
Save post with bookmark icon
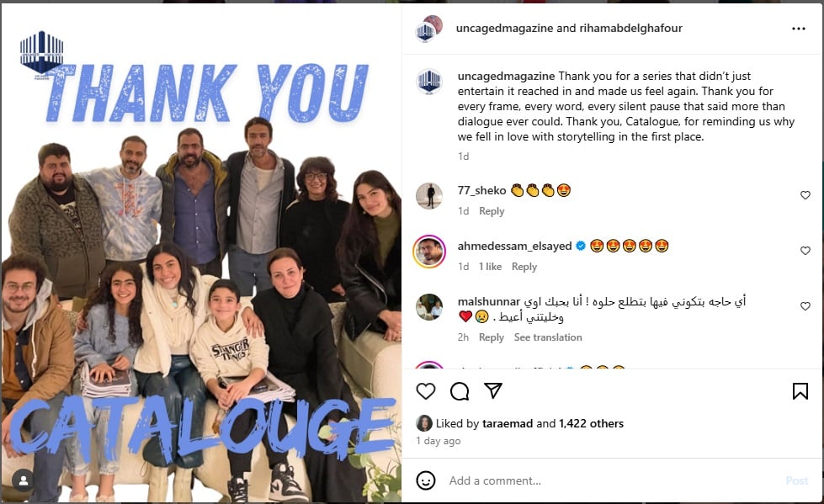(800, 391)
